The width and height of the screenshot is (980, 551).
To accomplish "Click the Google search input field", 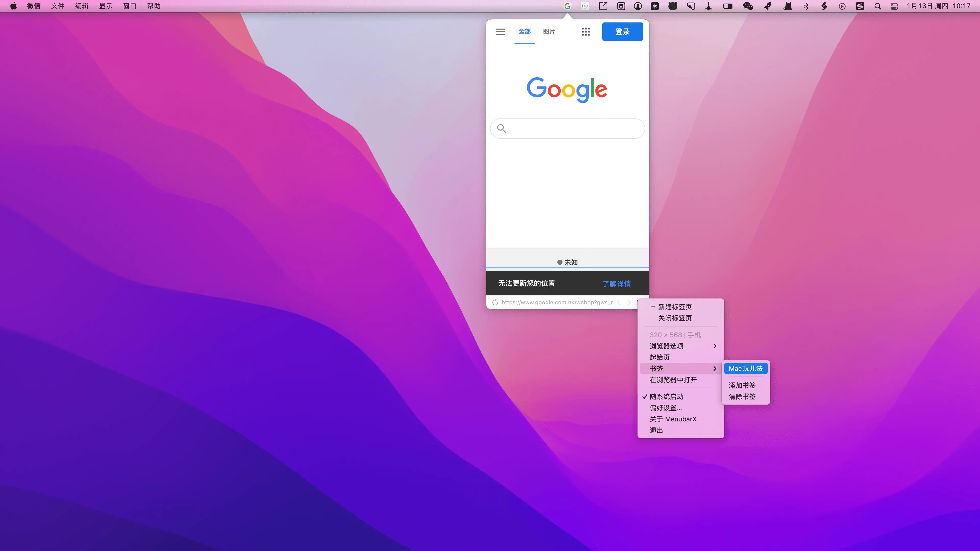I will tap(567, 129).
